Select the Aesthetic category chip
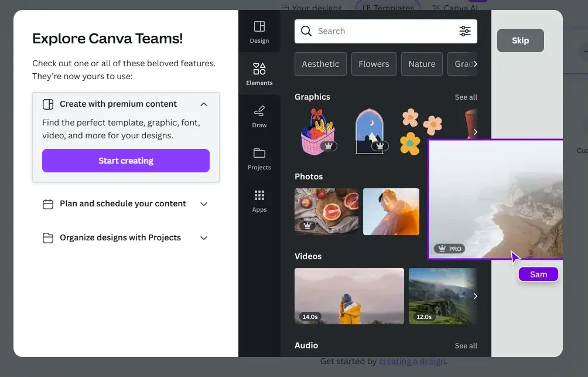Viewport: 588px width, 377px height. tap(320, 64)
